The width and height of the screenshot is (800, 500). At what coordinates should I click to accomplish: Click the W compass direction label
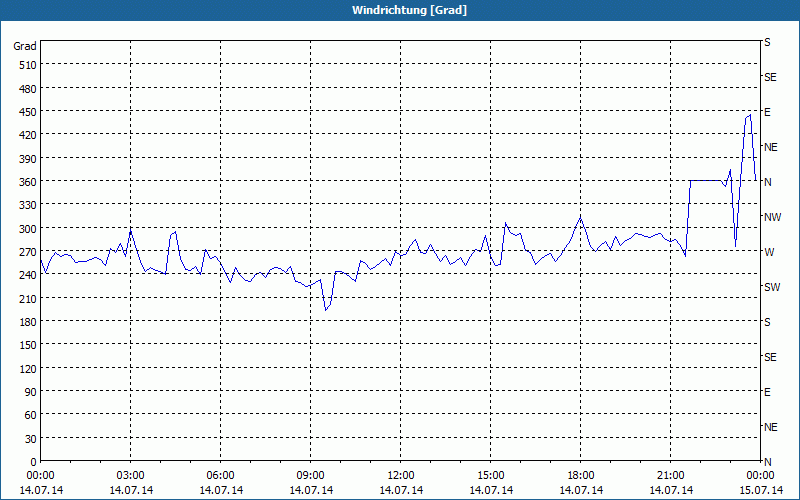click(x=768, y=252)
